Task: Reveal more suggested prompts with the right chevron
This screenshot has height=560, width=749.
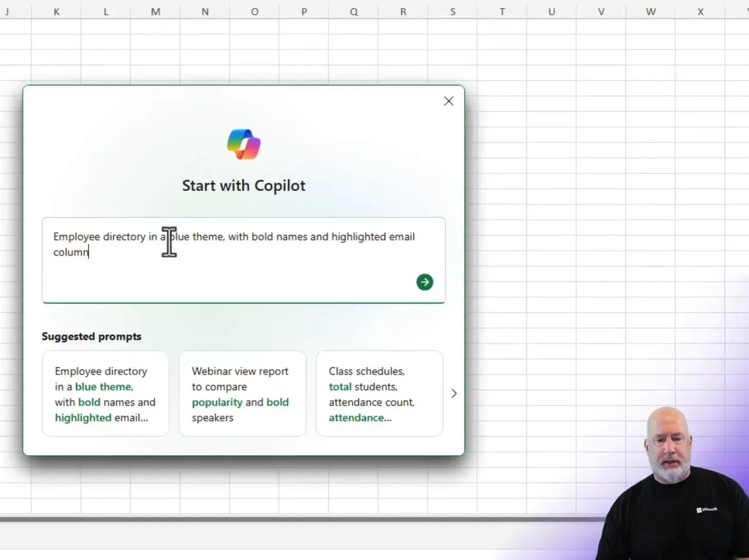Action: tap(454, 393)
